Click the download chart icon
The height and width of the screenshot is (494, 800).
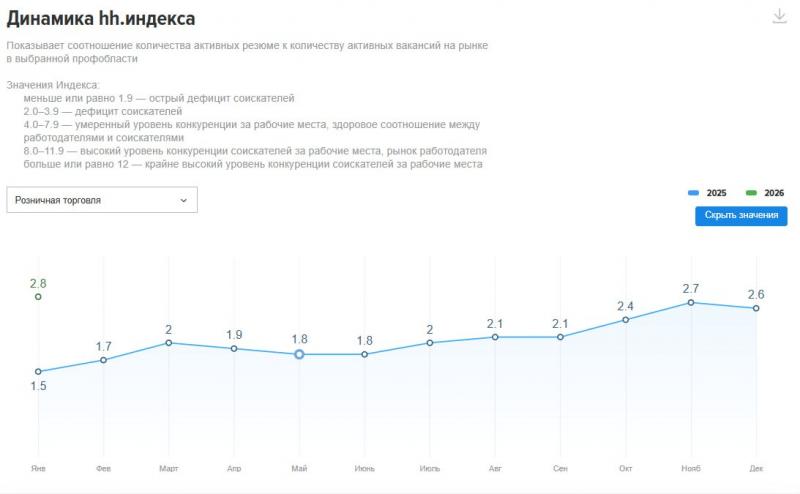click(780, 16)
